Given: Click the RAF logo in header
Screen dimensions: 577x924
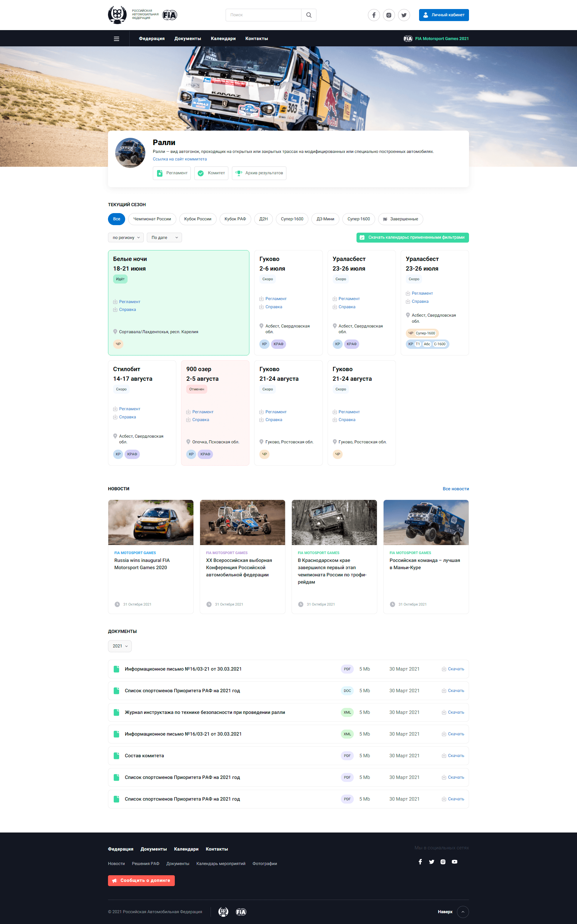Looking at the screenshot, I should click(117, 15).
